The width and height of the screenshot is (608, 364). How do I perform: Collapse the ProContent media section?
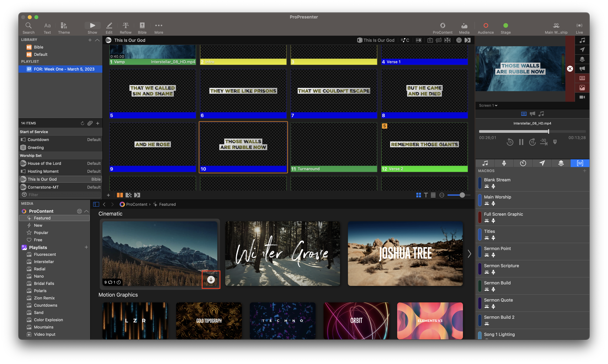coord(86,211)
